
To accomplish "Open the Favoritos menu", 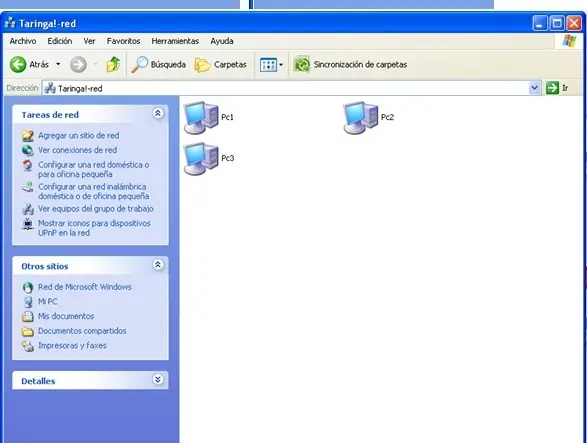I will click(x=123, y=41).
